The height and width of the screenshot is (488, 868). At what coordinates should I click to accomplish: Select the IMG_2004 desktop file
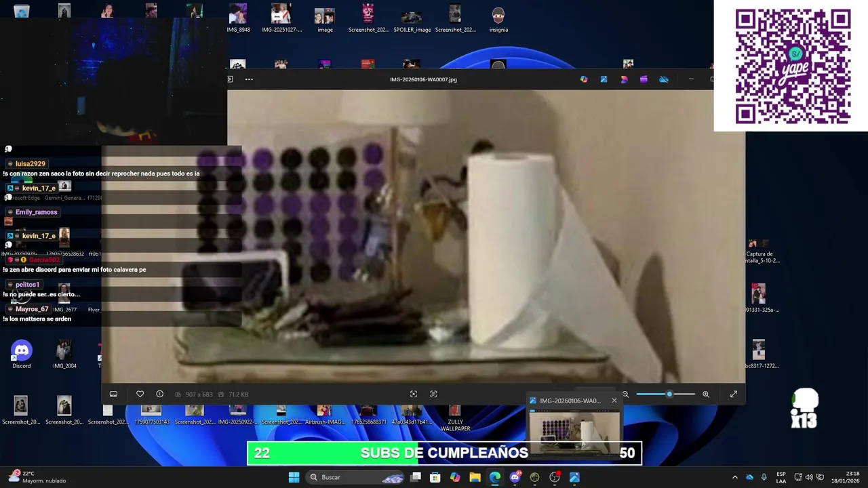[64, 354]
